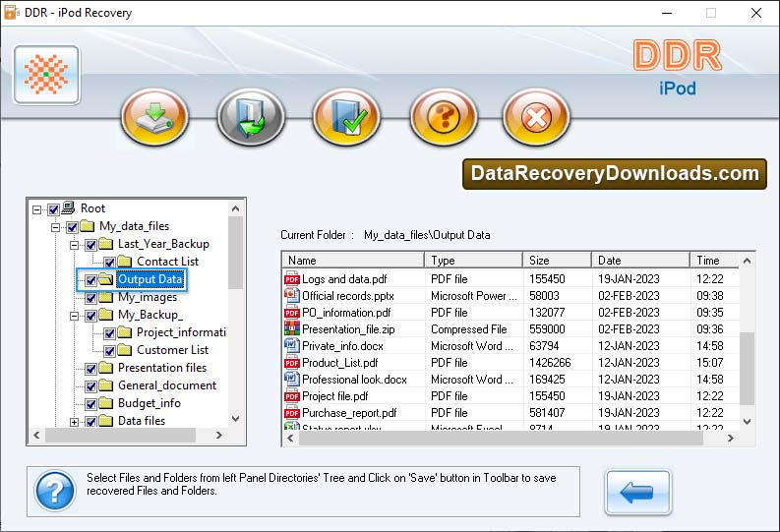The width and height of the screenshot is (780, 532).
Task: Click the PDF icon of Project file.pdf
Action: click(291, 396)
